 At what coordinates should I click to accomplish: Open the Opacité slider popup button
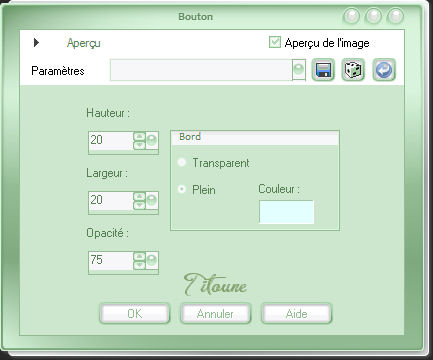(152, 261)
